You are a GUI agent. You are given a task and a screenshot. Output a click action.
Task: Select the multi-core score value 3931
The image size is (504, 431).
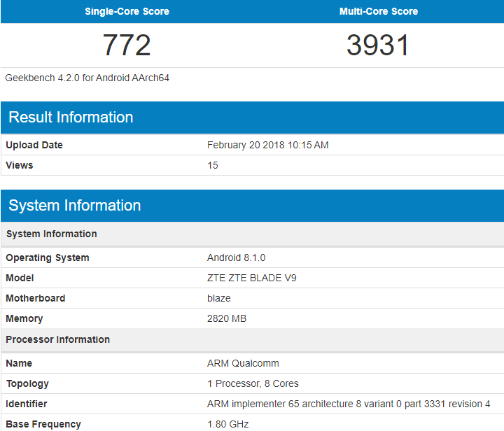point(378,45)
